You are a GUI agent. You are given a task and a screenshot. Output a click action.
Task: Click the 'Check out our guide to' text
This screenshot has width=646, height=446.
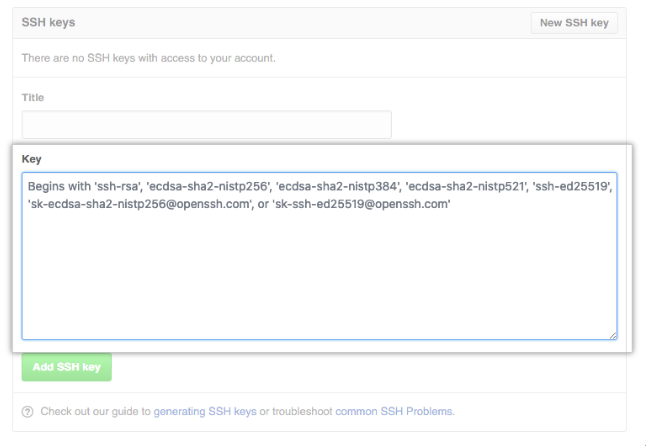96,411
